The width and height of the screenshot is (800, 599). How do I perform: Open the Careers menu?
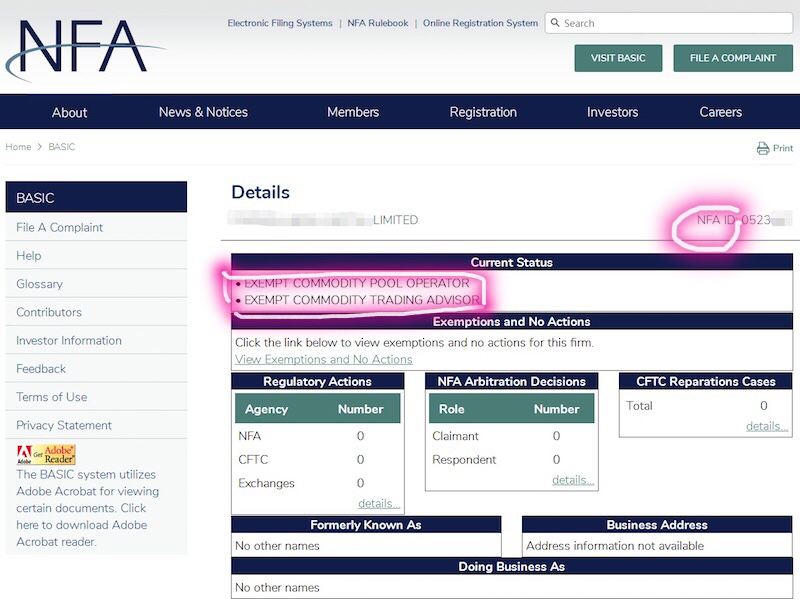(720, 112)
